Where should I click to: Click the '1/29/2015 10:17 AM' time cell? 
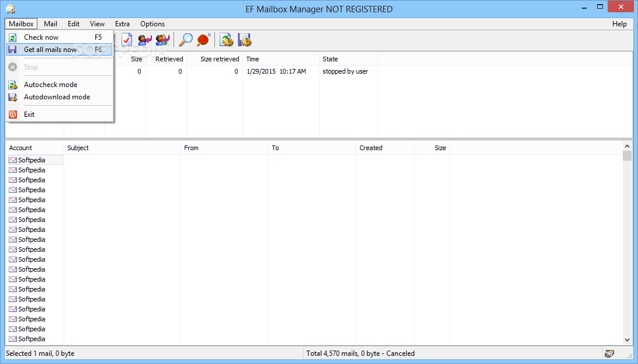click(x=276, y=72)
